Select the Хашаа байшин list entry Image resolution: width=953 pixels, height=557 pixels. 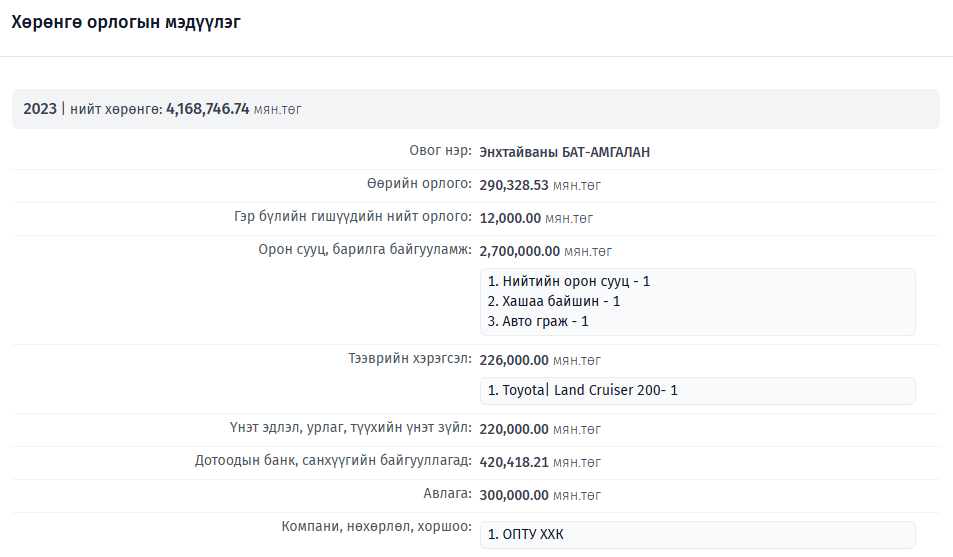[554, 301]
